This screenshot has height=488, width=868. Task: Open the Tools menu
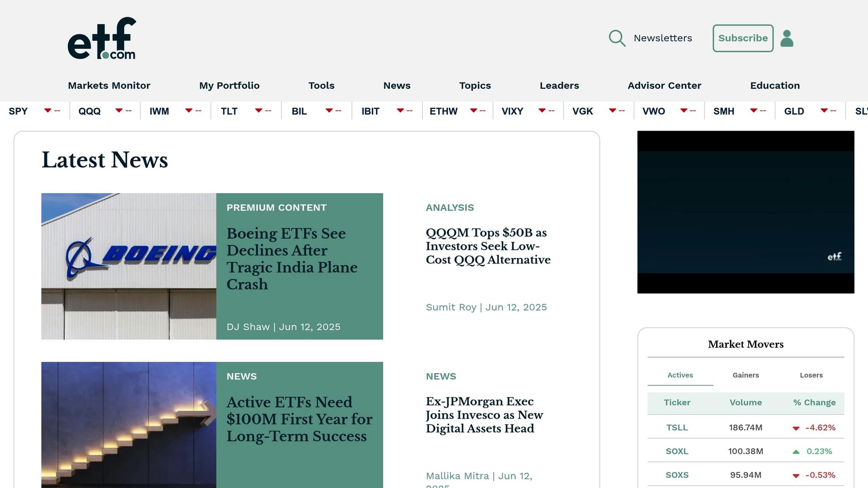pyautogui.click(x=321, y=86)
